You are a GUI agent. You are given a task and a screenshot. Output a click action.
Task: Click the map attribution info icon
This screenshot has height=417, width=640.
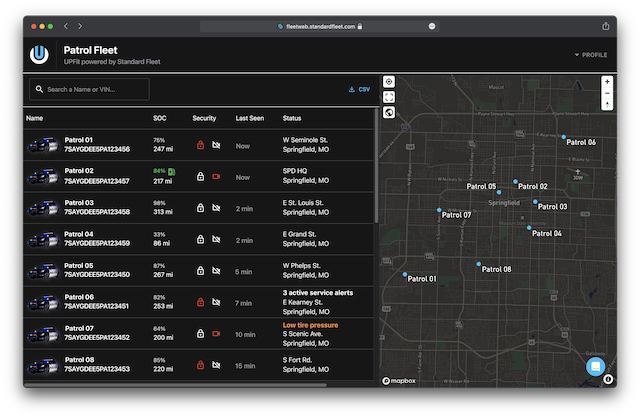click(608, 379)
